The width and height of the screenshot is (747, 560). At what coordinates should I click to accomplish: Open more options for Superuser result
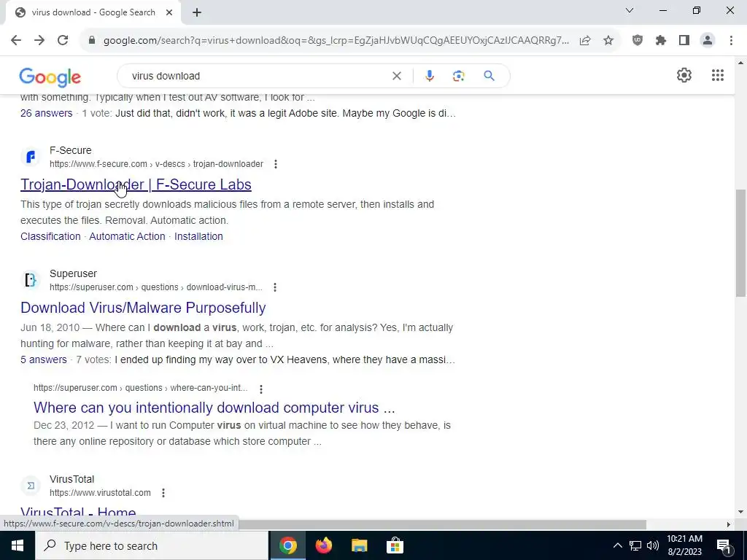(275, 287)
